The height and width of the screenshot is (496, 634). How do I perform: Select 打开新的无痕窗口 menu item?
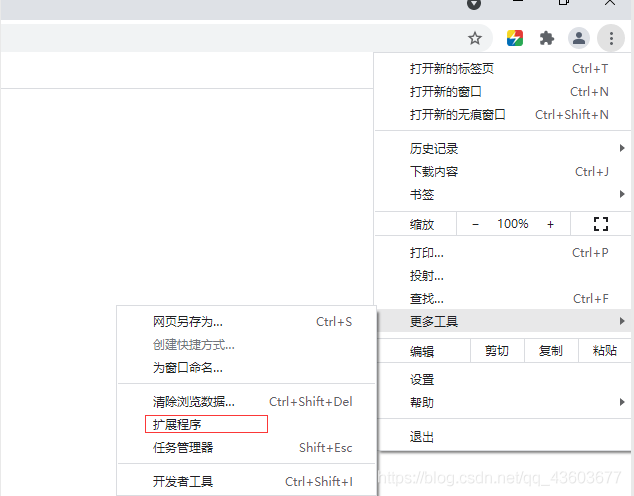coord(503,115)
